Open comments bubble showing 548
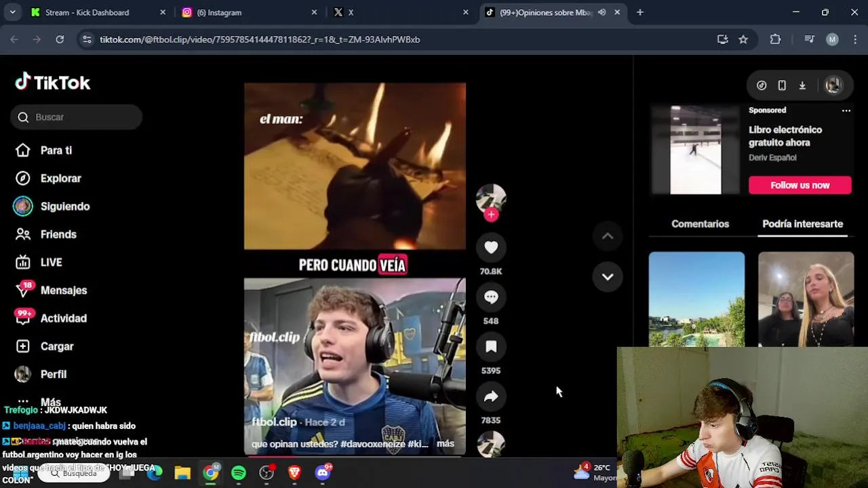 point(491,297)
